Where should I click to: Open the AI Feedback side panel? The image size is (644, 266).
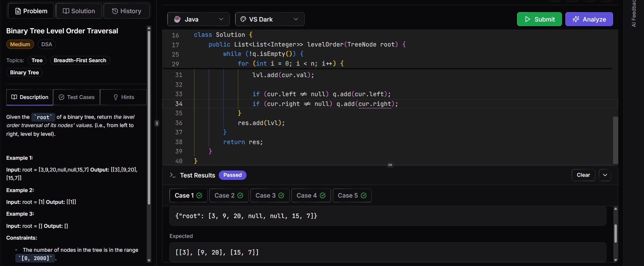coord(634,14)
